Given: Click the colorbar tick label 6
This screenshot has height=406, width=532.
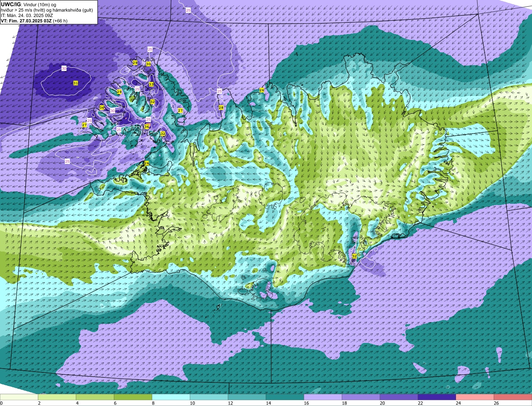Looking at the screenshot, I should (x=114, y=403).
